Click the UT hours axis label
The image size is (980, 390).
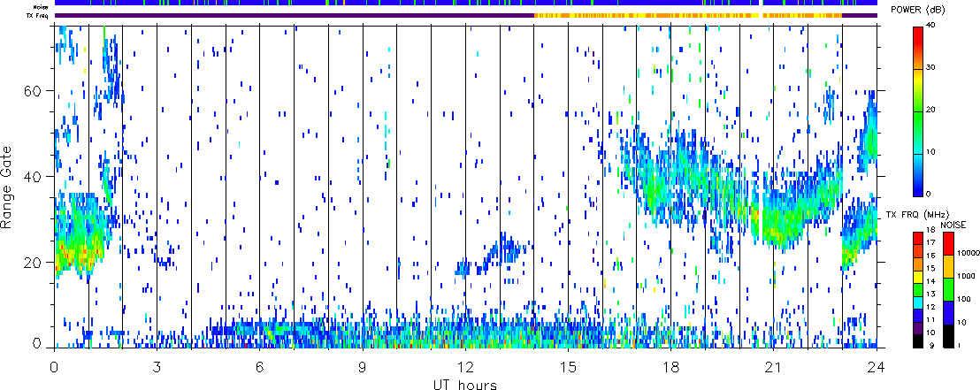[x=465, y=383]
